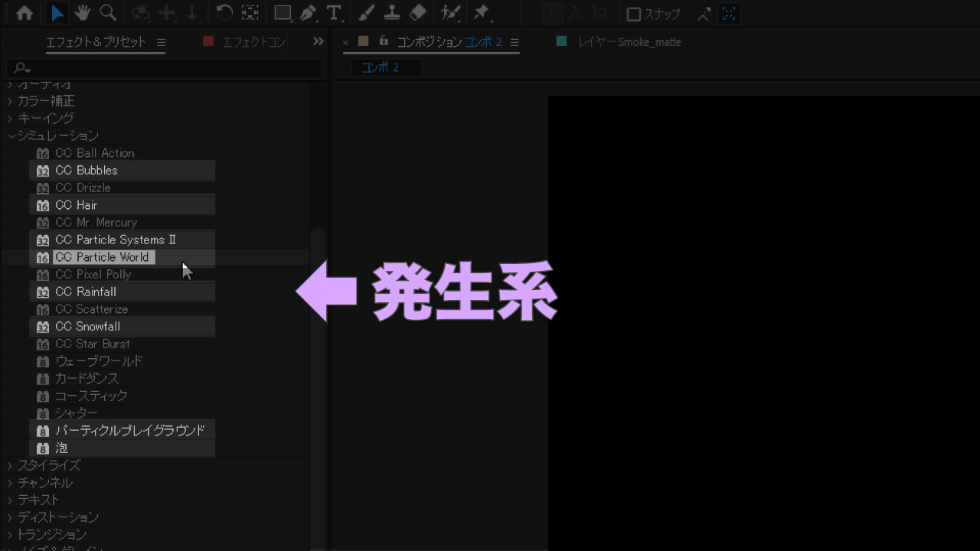Screen dimensions: 980x551
Task: Choose the Local Axis mode icon
Action: pos(550,13)
